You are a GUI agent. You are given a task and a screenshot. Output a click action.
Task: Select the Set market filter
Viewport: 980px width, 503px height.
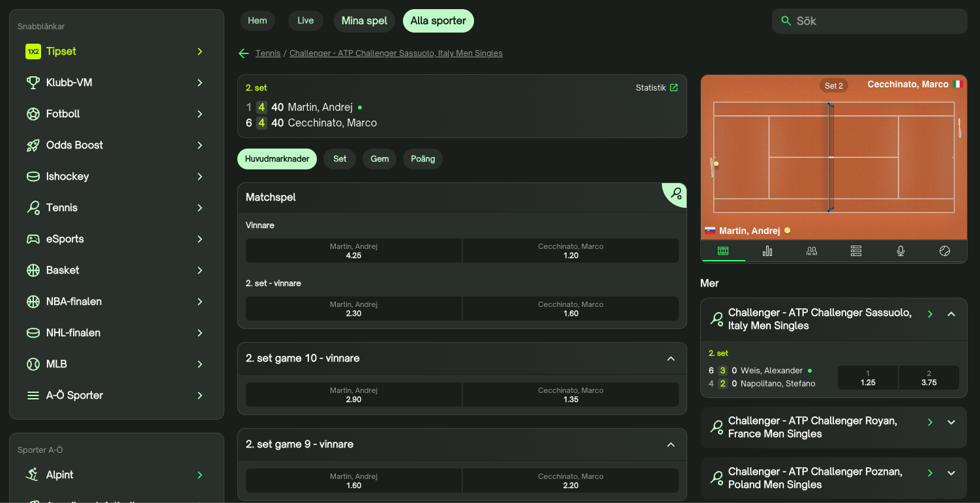point(340,159)
